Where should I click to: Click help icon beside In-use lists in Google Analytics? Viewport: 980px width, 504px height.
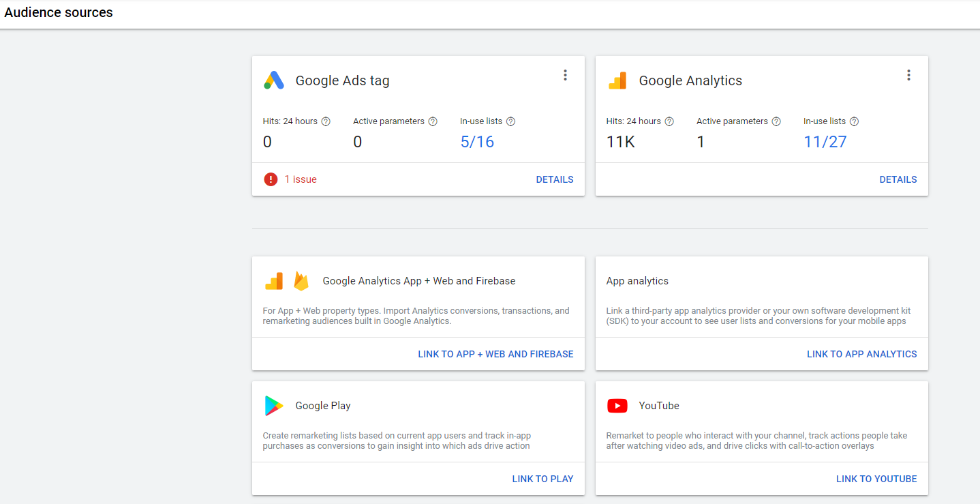coord(855,121)
